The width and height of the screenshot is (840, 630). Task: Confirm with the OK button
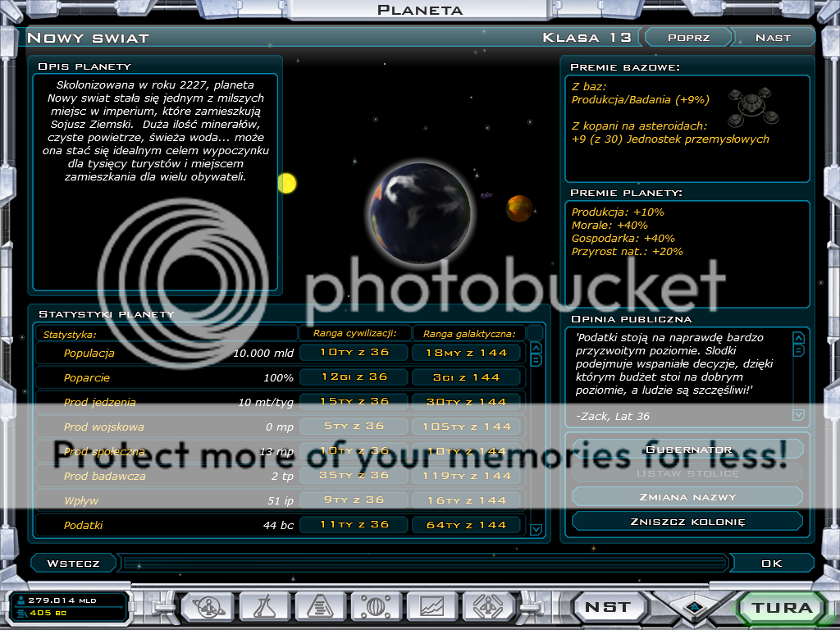click(x=772, y=564)
